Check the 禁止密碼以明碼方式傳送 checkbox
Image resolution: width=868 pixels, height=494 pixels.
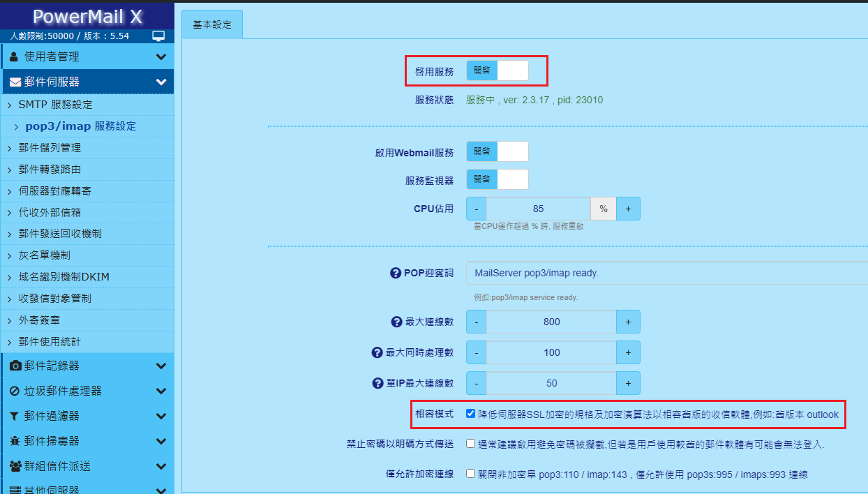[471, 444]
